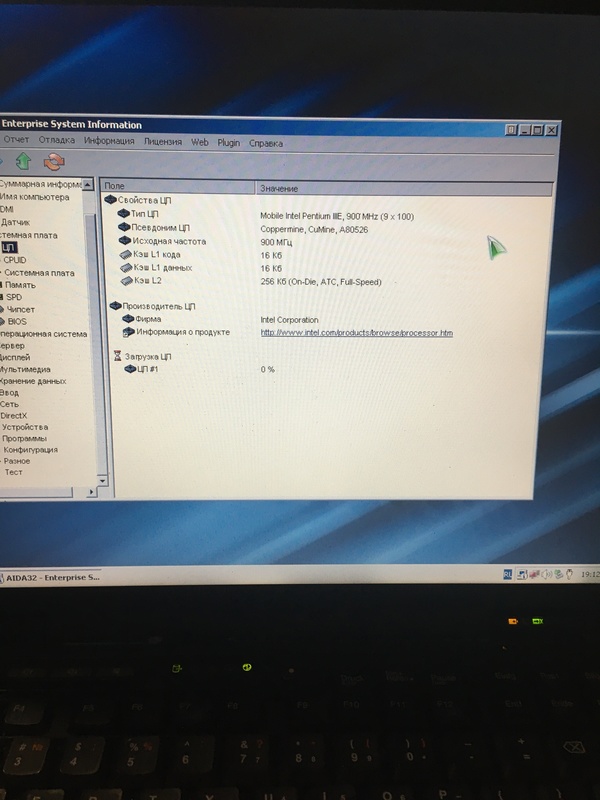Select Тест in the sidebar tree
The image size is (600, 800).
point(14,472)
